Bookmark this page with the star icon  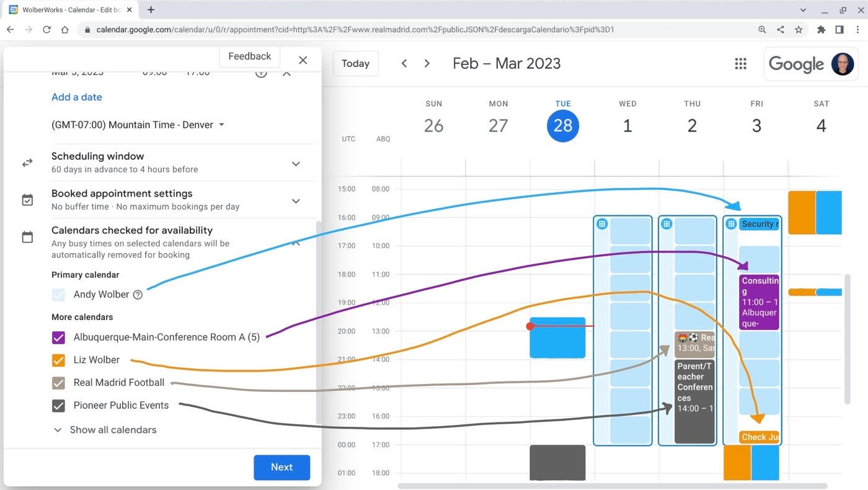pos(799,29)
